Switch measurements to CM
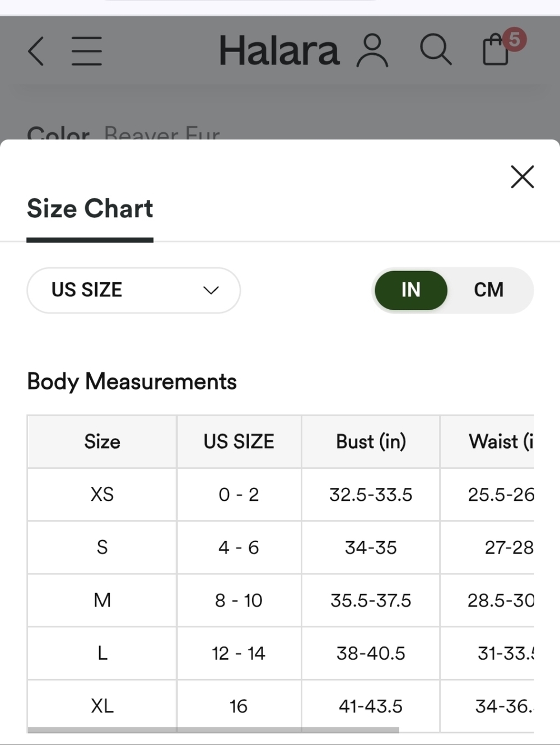Screen dimensions: 560x745 pyautogui.click(x=488, y=290)
